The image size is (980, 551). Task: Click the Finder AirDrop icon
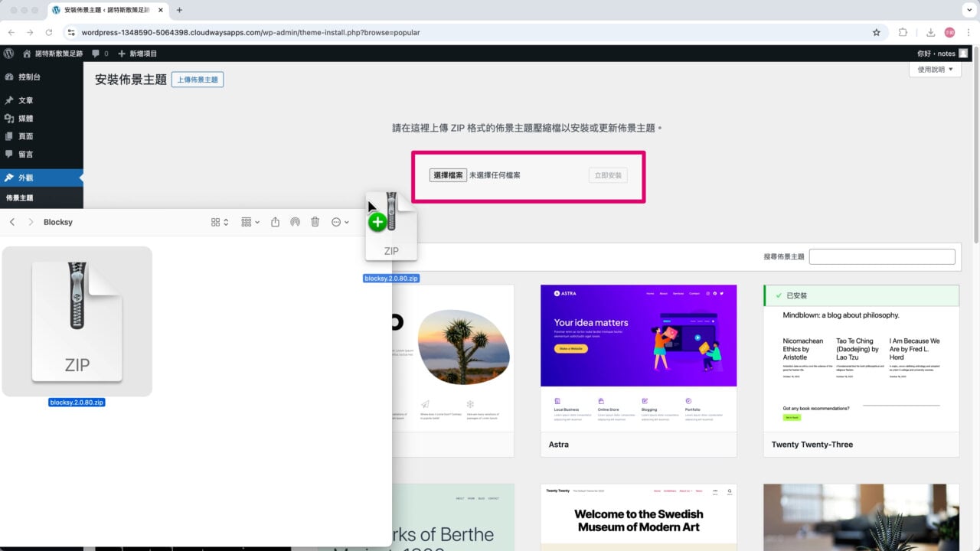295,222
